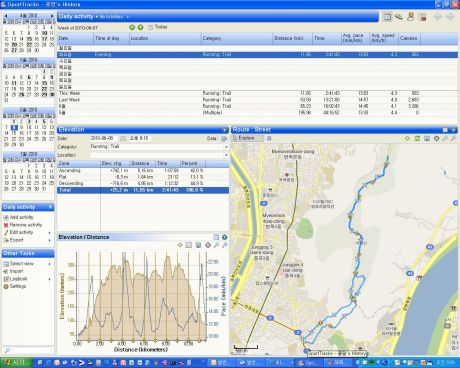The width and height of the screenshot is (460, 368).
Task: Click the Data icon in the Elevation panel
Action: 224,138
